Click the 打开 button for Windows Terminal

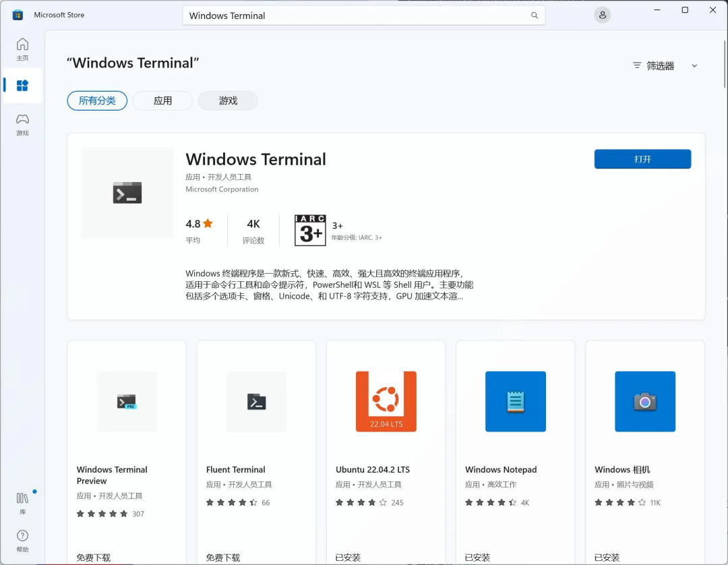pyautogui.click(x=642, y=159)
